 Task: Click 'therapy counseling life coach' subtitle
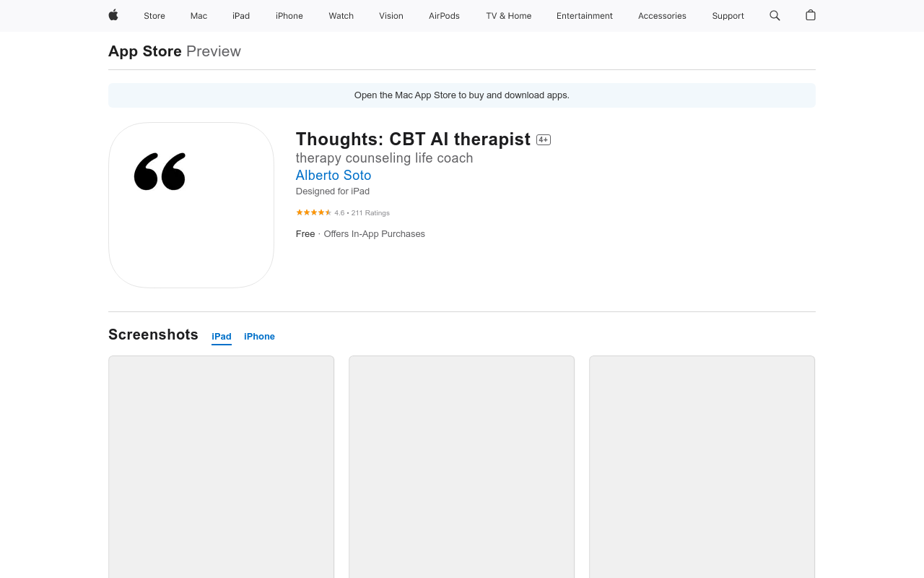pos(385,158)
